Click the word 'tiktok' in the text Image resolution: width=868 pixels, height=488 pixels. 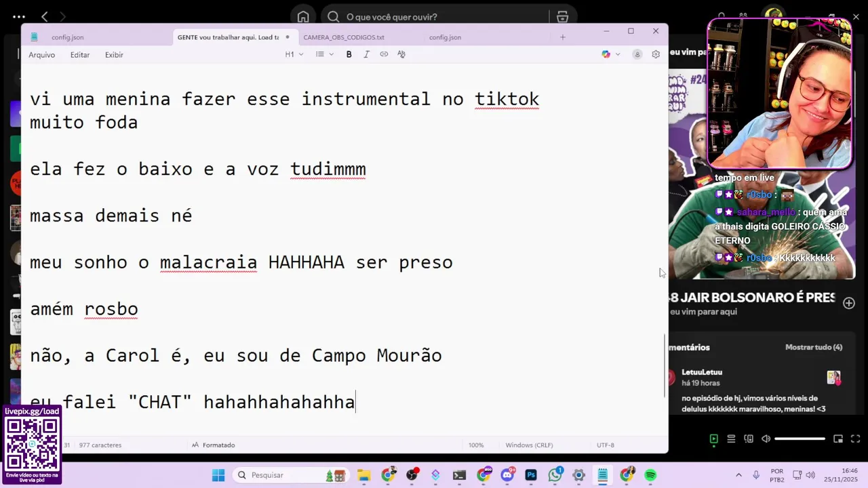click(x=507, y=99)
